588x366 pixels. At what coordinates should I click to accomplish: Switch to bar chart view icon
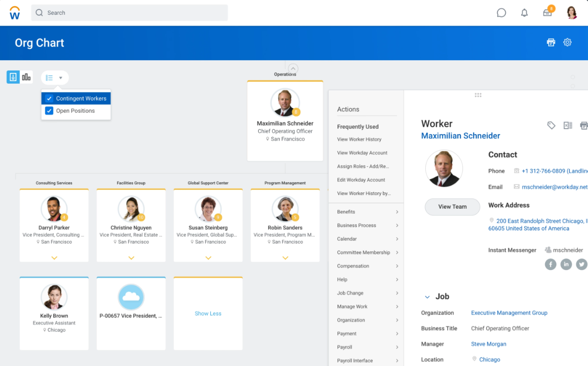pos(26,77)
